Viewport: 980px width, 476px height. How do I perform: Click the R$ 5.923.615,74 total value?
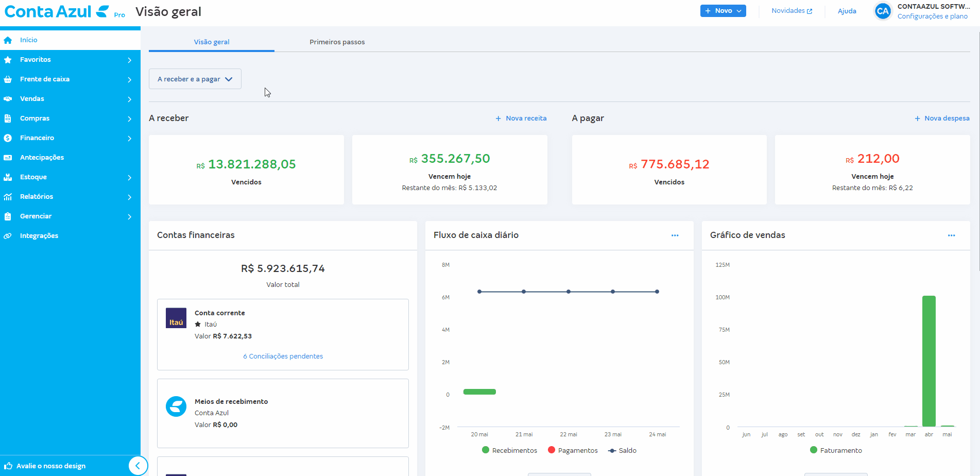(x=283, y=268)
